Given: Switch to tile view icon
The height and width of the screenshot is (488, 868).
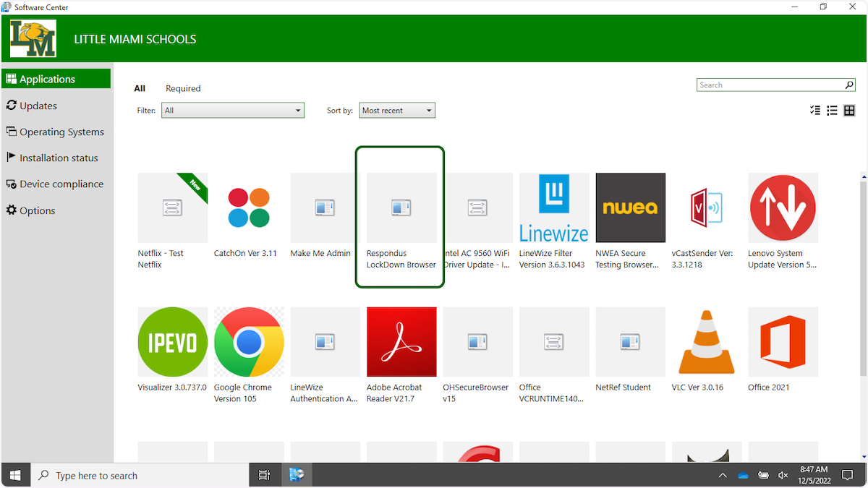Looking at the screenshot, I should (x=850, y=111).
